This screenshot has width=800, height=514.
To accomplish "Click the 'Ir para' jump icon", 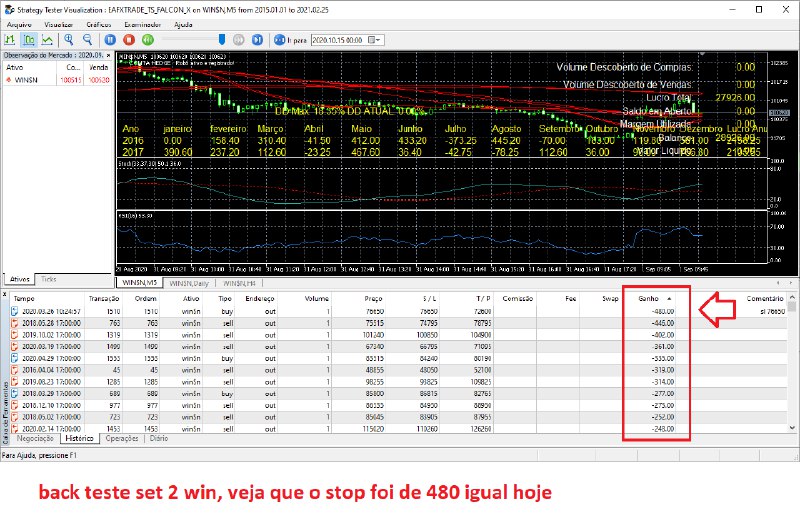I will [280, 40].
